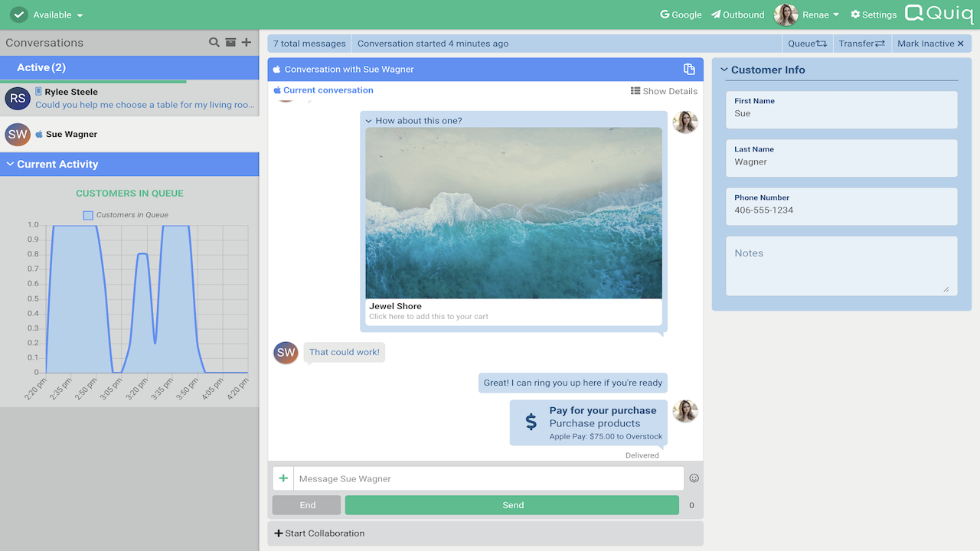Click the Message Sue Wagner input field
This screenshot has width=980, height=551.
coord(488,478)
